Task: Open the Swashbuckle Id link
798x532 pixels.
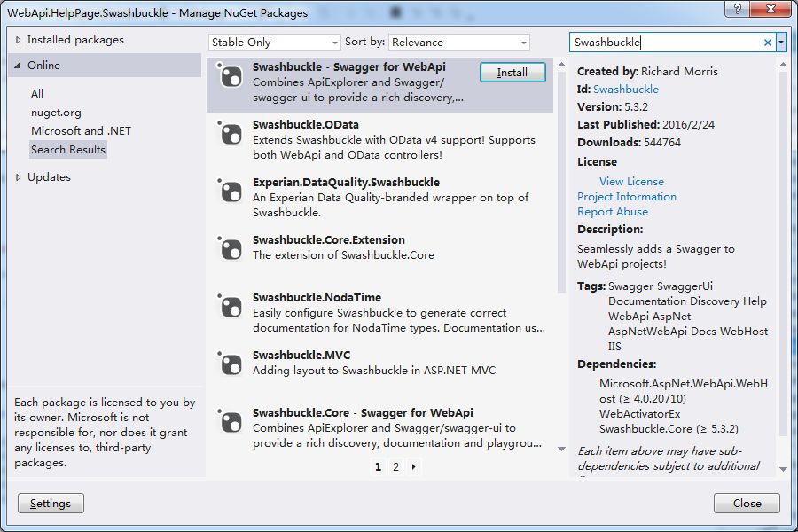Action: click(x=626, y=89)
